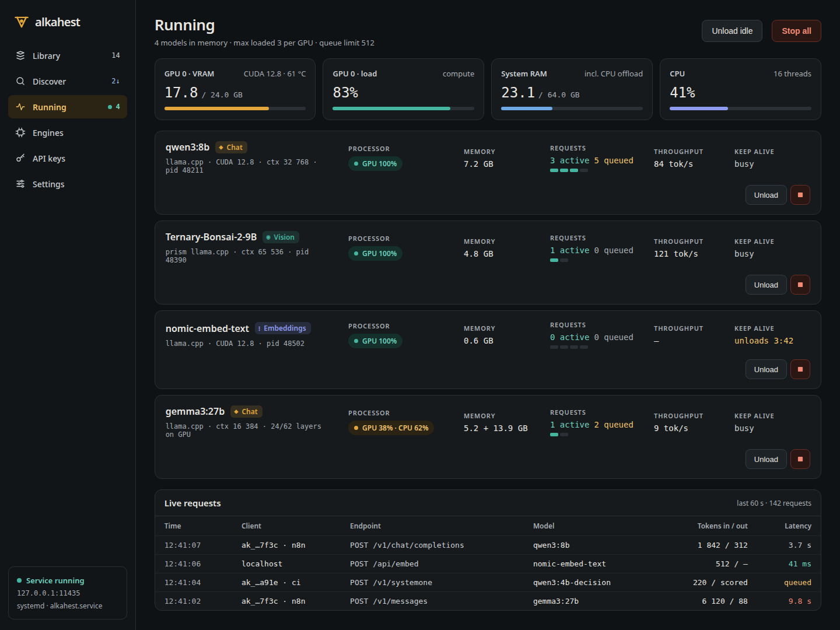Click the Stop all button

point(796,31)
